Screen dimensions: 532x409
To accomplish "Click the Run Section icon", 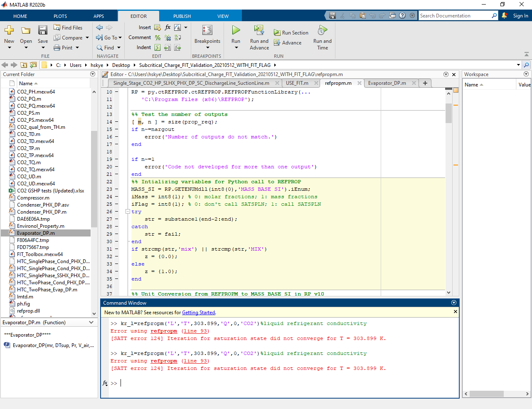I will tap(277, 32).
